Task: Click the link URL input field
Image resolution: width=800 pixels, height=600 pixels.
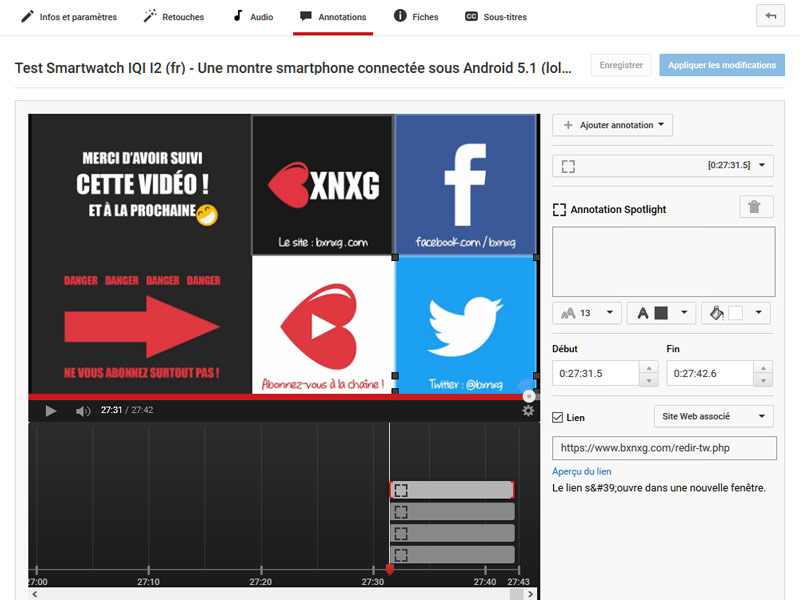Action: (x=664, y=448)
